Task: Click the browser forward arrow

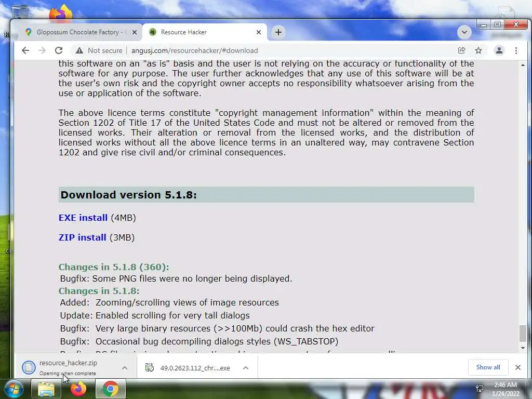Action: coord(42,50)
